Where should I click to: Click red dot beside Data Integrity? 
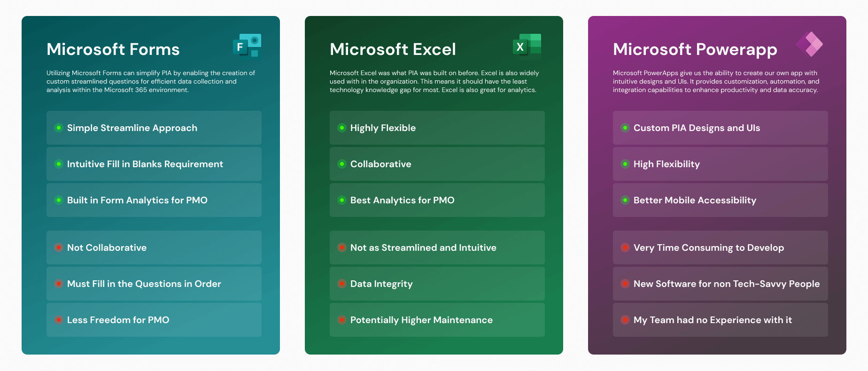pyautogui.click(x=342, y=284)
